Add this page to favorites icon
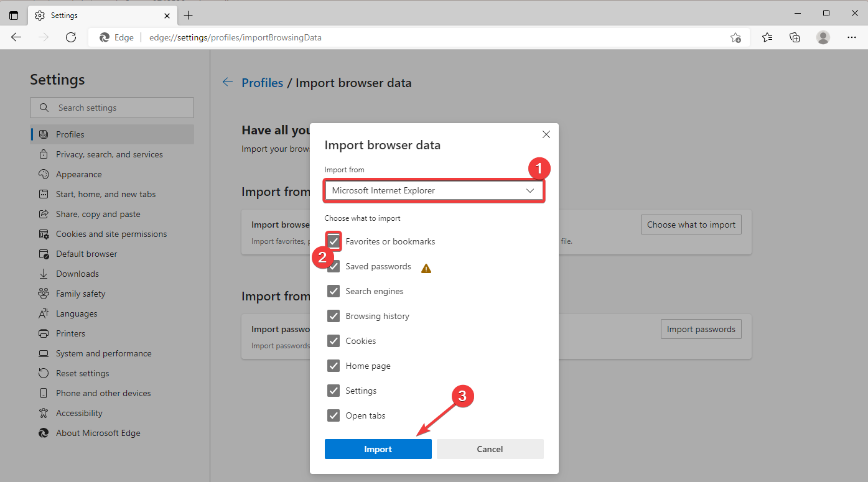Viewport: 868px width, 482px height. click(x=735, y=37)
